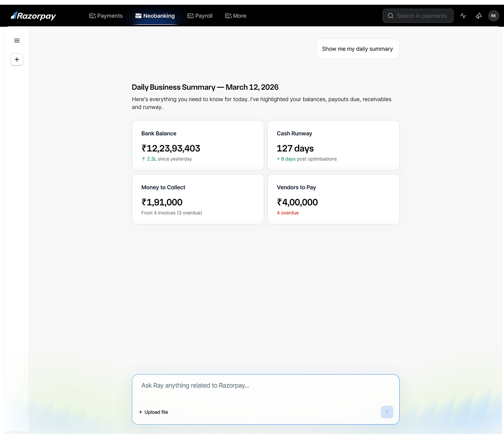Image resolution: width=504 pixels, height=434 pixels.
Task: Go to the Payroll tab
Action: [x=200, y=16]
